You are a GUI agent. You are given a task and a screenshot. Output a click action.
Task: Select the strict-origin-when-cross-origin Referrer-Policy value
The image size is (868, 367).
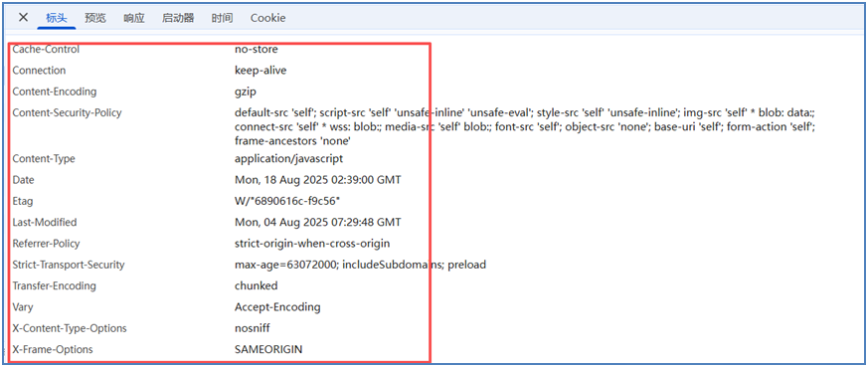pyautogui.click(x=312, y=244)
